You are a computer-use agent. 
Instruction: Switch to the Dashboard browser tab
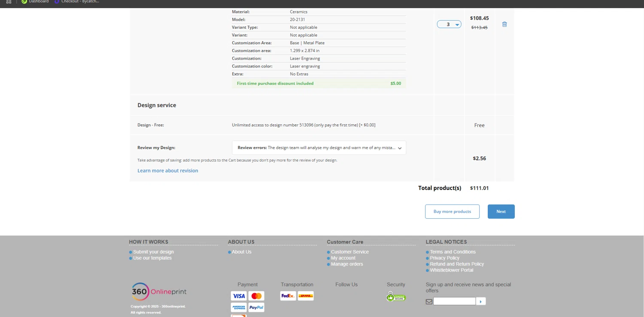[x=35, y=2]
